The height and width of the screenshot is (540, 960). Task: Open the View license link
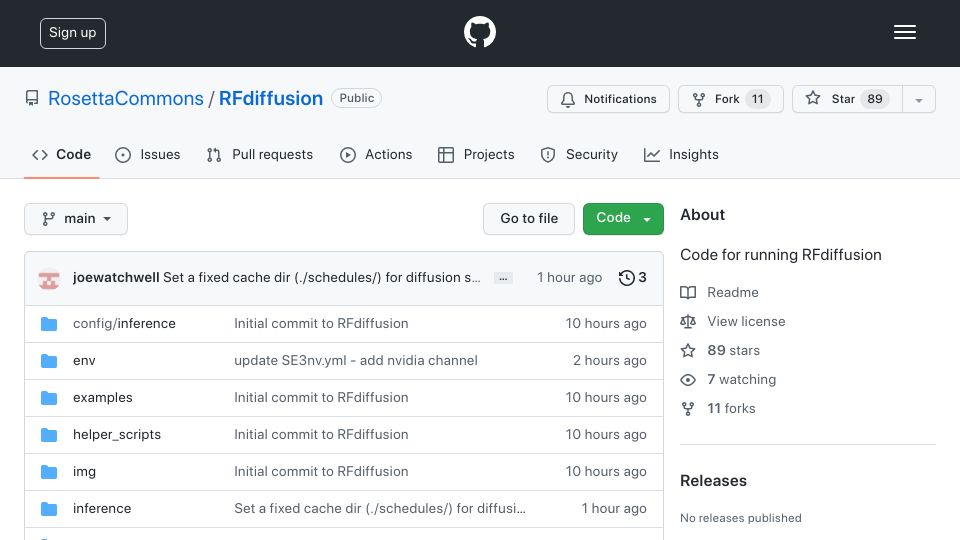point(746,321)
